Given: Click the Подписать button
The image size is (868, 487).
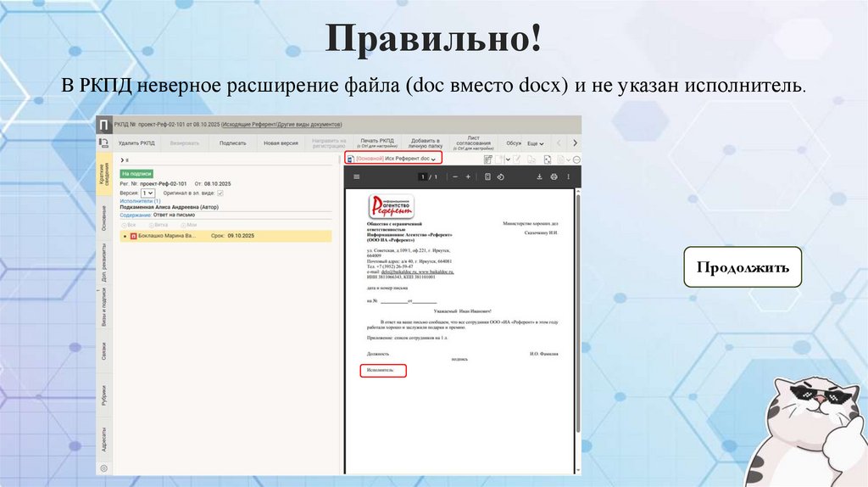Looking at the screenshot, I should [x=232, y=143].
